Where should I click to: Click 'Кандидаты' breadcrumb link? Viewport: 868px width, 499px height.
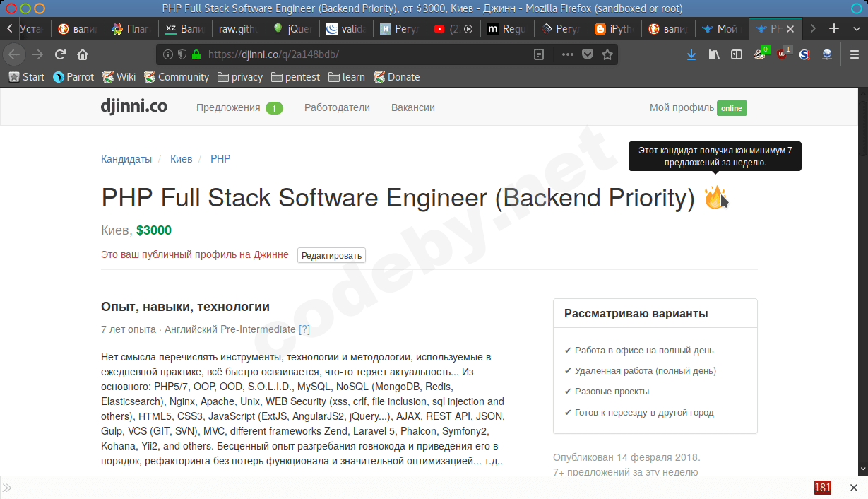tap(126, 159)
